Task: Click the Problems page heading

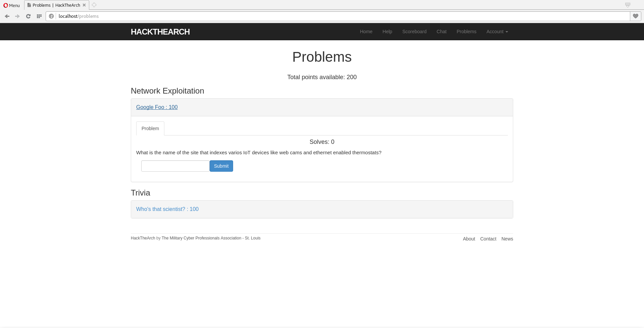Action: tap(322, 57)
